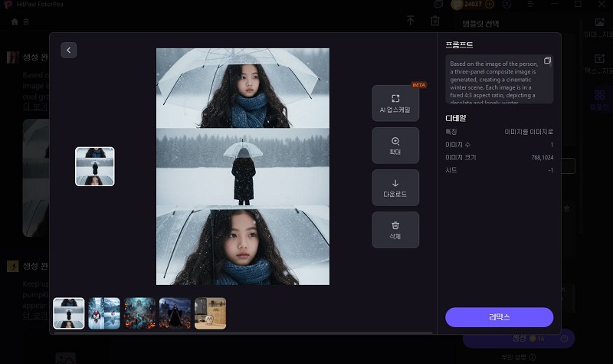Go back with the arrow button
The height and width of the screenshot is (364, 613).
[x=68, y=50]
